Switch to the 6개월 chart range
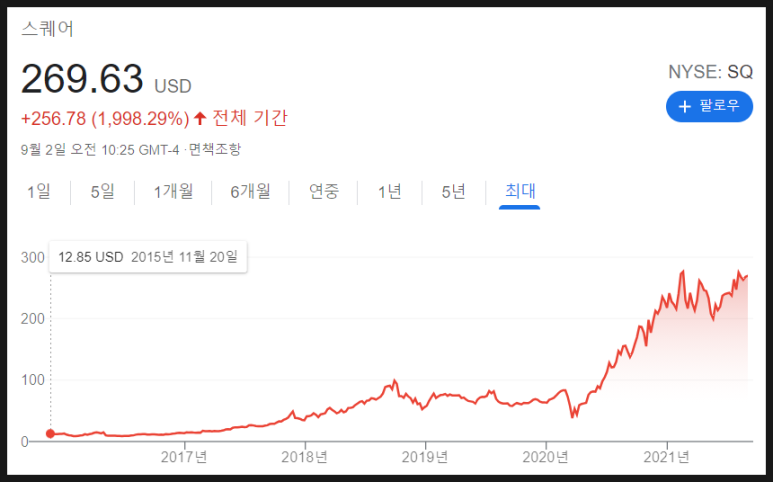 250,191
